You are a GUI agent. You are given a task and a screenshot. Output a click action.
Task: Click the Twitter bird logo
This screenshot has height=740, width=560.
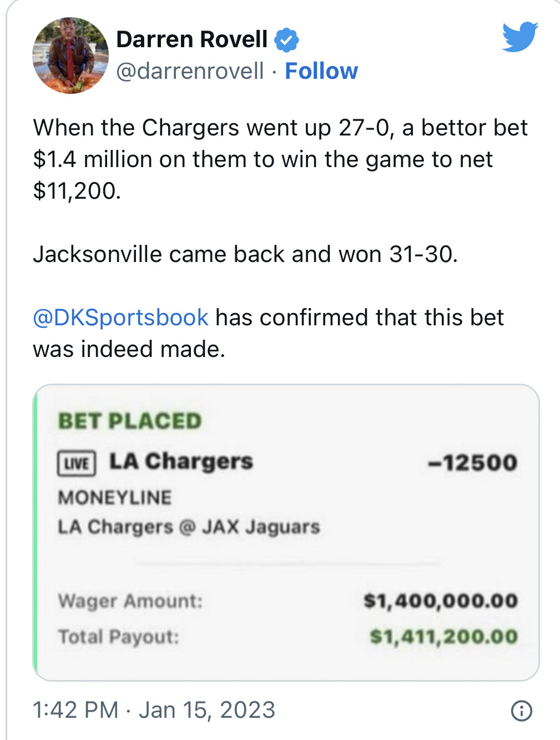click(519, 37)
